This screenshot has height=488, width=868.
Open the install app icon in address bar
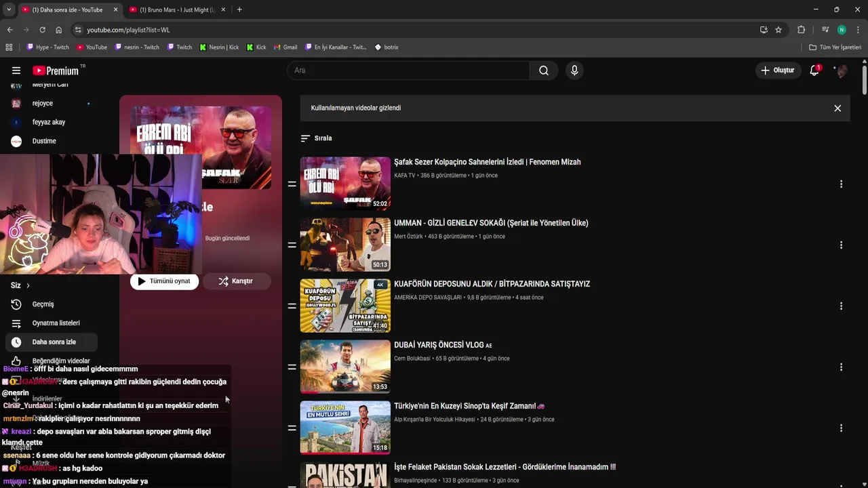764,30
